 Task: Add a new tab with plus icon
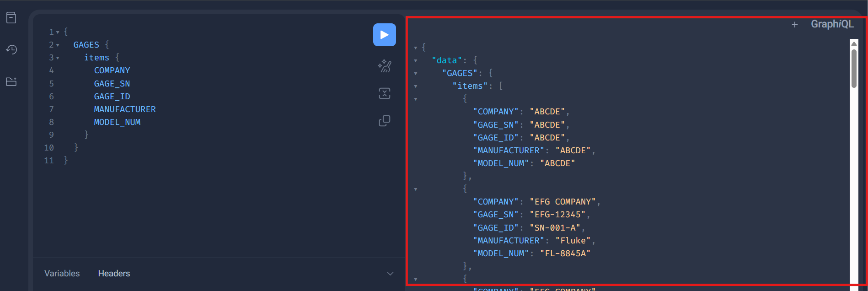(795, 25)
